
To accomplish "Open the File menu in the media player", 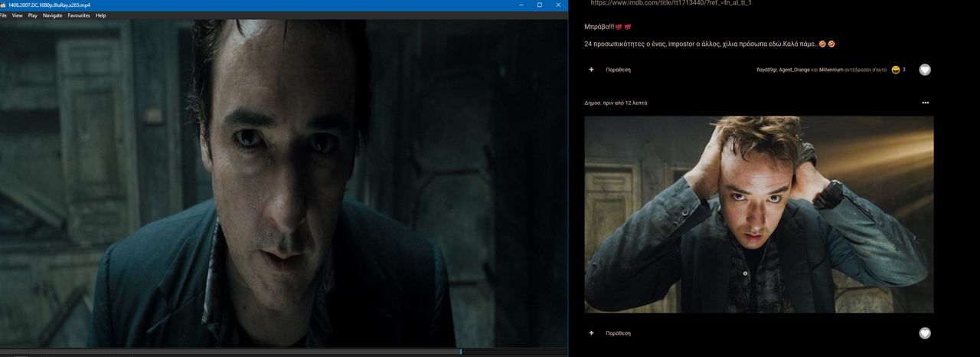I will click(x=4, y=15).
